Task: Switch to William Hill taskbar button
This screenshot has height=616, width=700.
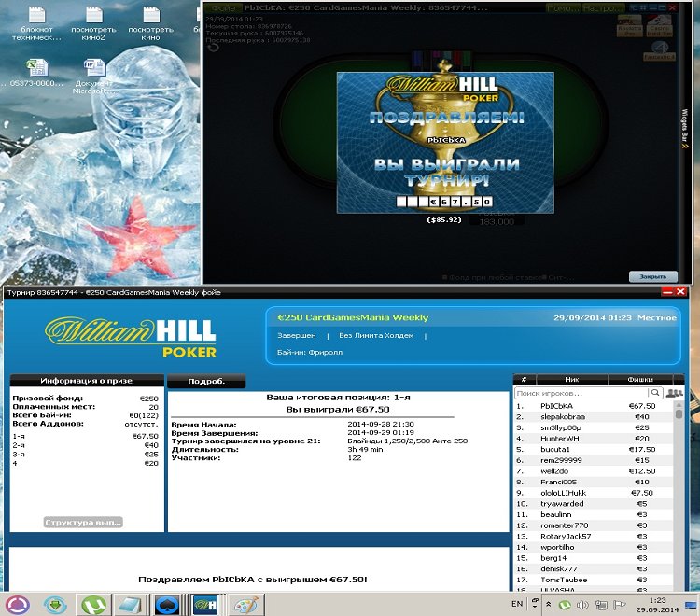Action: pyautogui.click(x=206, y=606)
